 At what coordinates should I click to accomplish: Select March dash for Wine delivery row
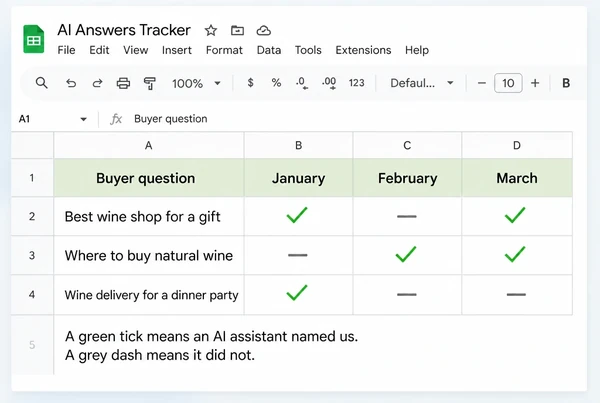coord(517,295)
